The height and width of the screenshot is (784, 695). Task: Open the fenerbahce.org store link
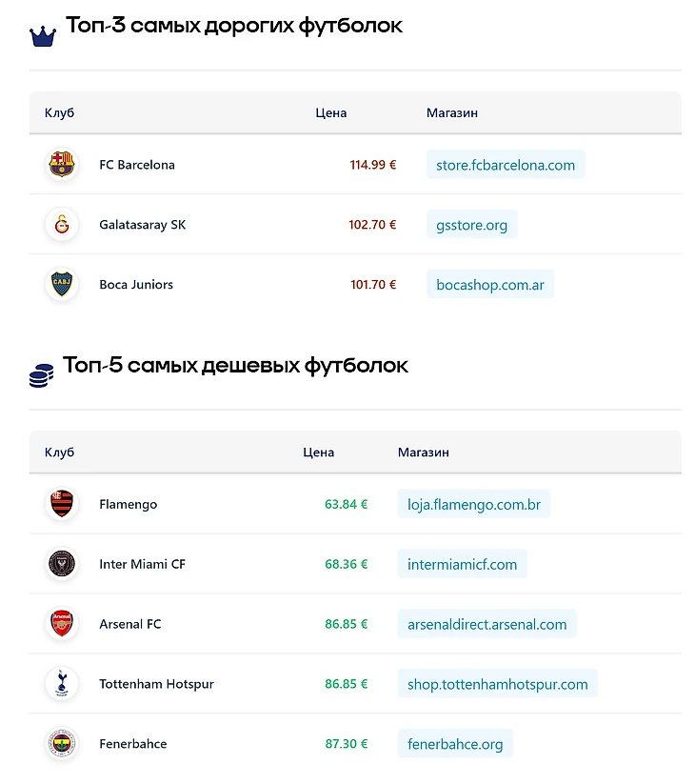click(x=455, y=744)
